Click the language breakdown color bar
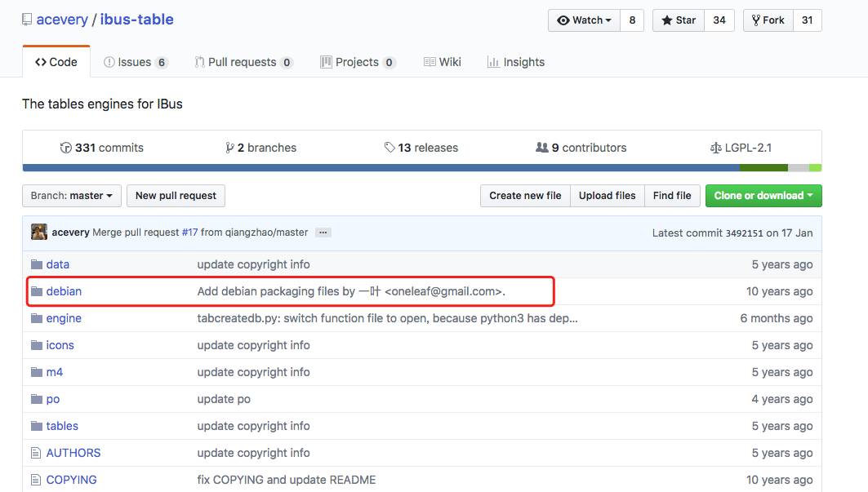Screen dimensions: 868x492 [x=422, y=168]
